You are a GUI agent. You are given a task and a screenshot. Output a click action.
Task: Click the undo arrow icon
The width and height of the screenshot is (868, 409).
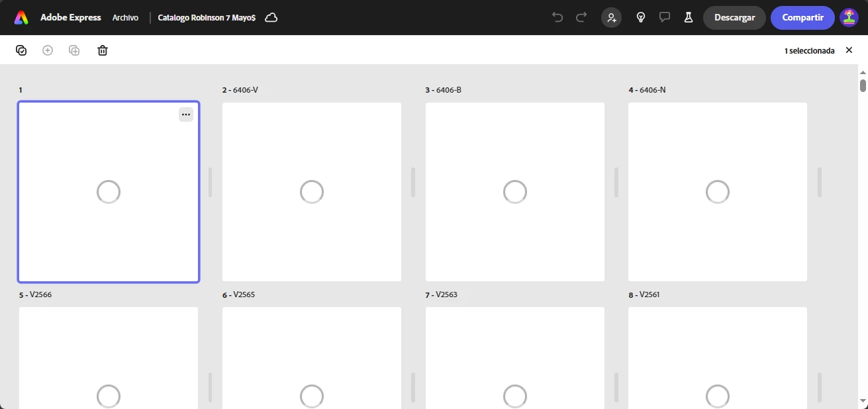pyautogui.click(x=557, y=17)
